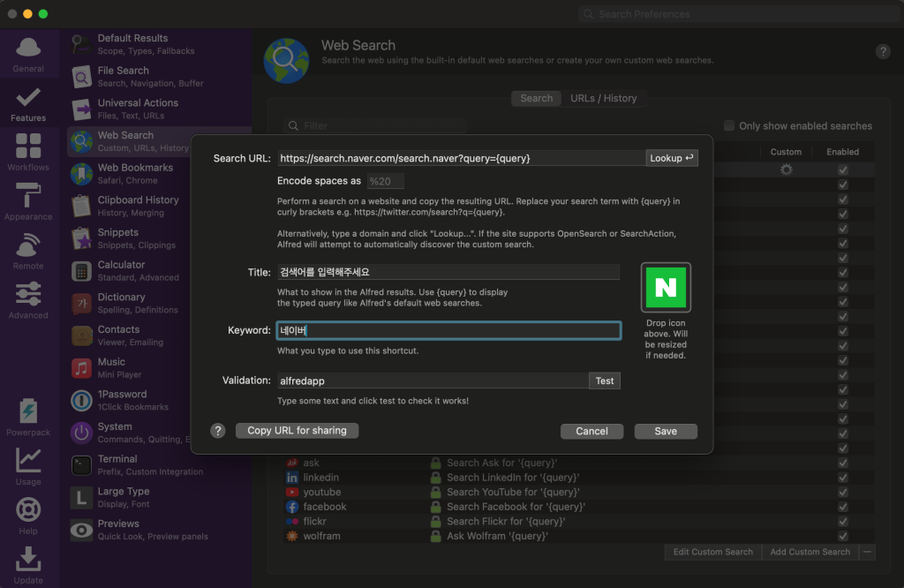Open Web Search help in top corner
This screenshot has height=588, width=904.
[883, 52]
